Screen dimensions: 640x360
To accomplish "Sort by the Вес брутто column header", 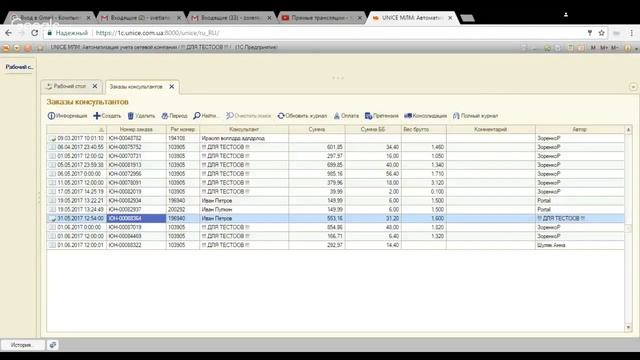I will tap(424, 129).
